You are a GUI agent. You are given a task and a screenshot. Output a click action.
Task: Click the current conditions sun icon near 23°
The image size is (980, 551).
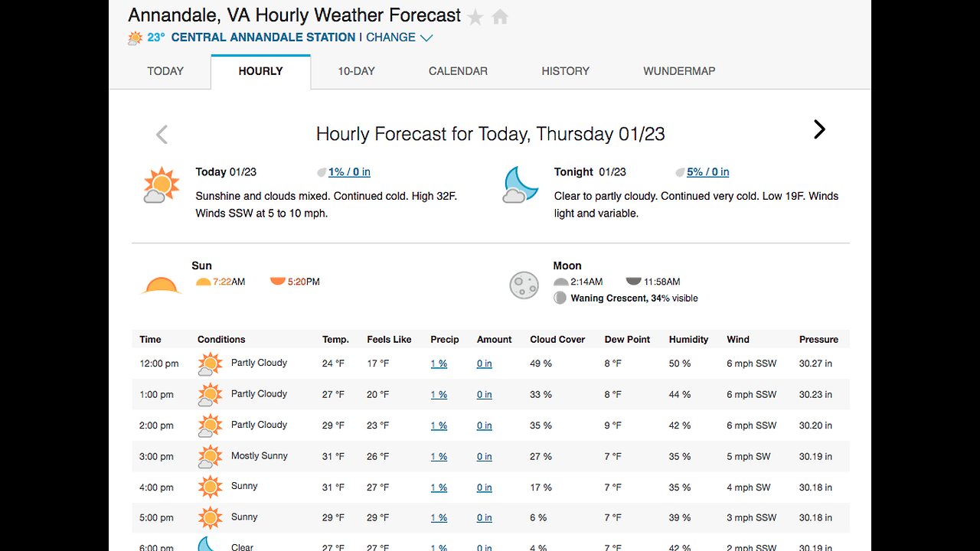pos(136,37)
